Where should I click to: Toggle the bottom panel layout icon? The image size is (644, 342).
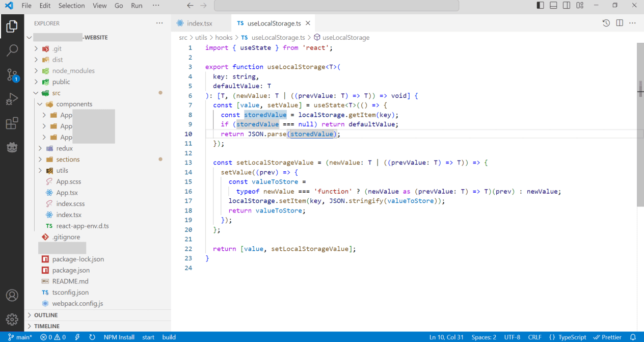554,6
